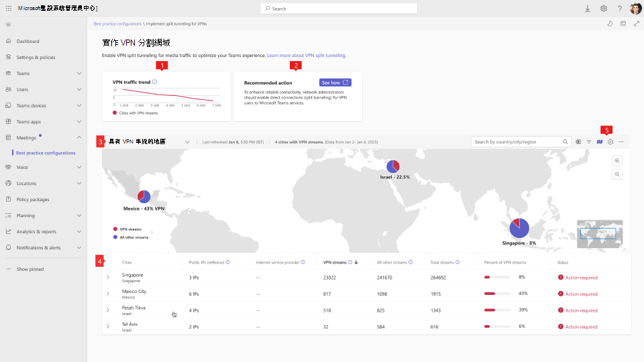Open the app launcher waffle icon
The width and height of the screenshot is (644, 362).
9,8
